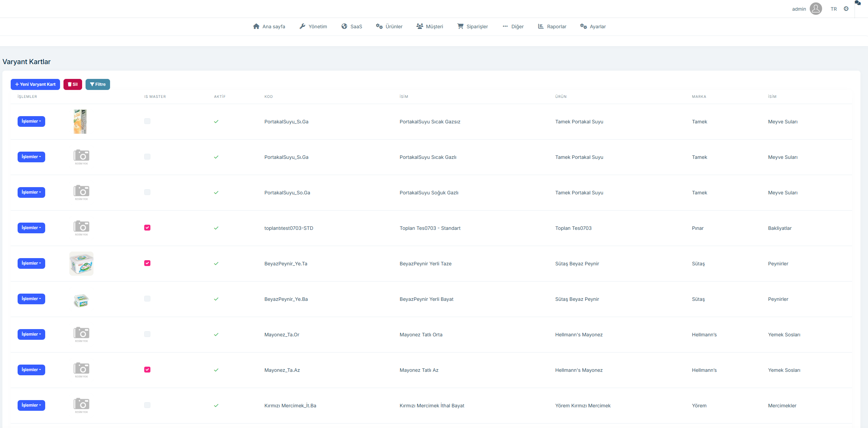Click the BeyazPeynir Yerli Taze cheese thumbnail

(x=81, y=264)
